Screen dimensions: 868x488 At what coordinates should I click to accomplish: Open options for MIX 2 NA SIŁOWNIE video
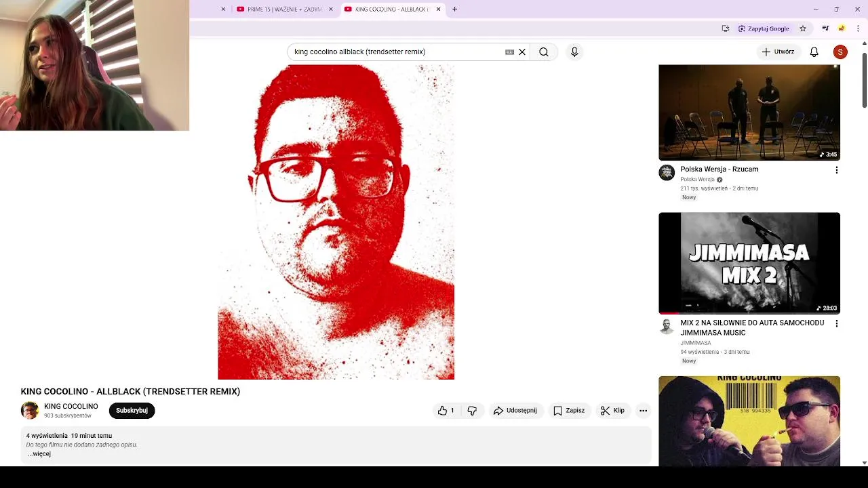tap(836, 324)
